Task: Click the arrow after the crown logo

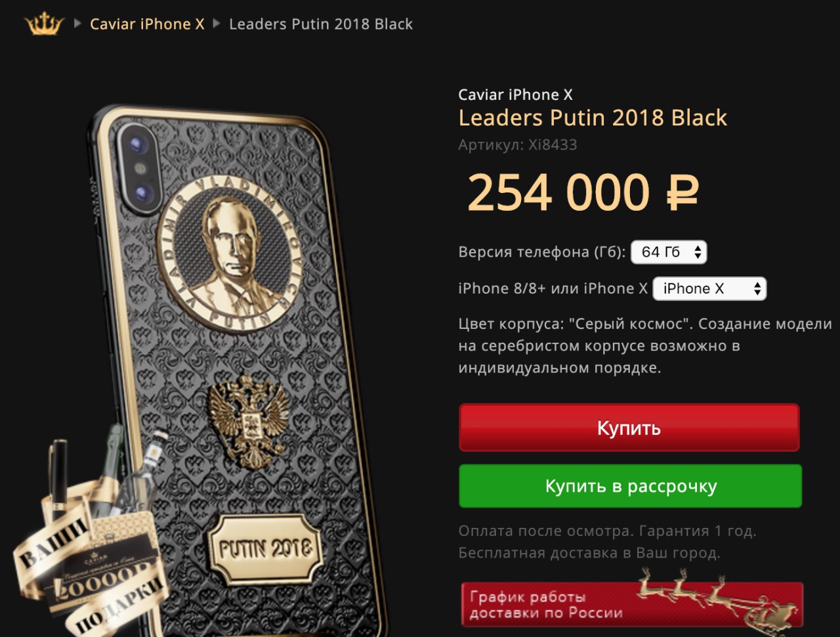Action: pos(77,24)
